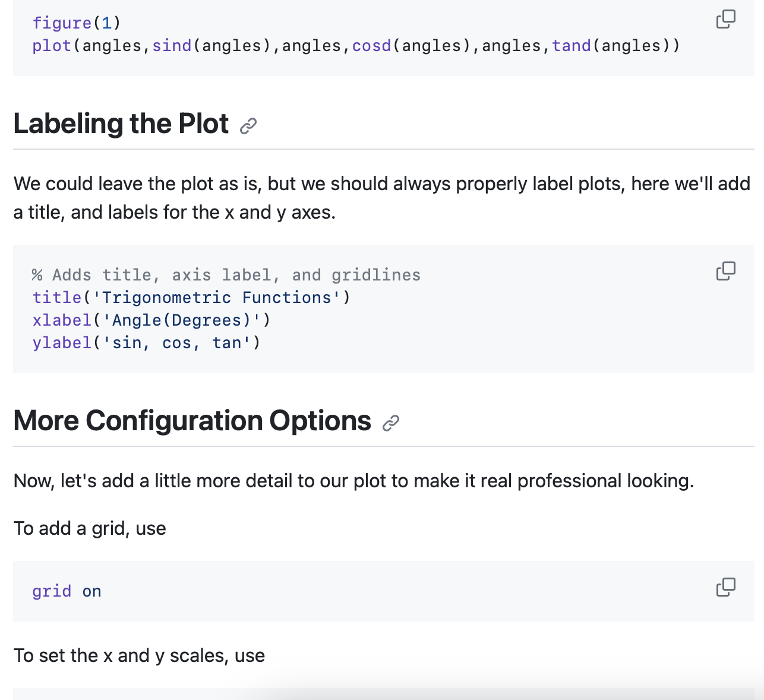Screen dimensions: 764x700
Task: Click the tand function in plot code
Action: (571, 46)
